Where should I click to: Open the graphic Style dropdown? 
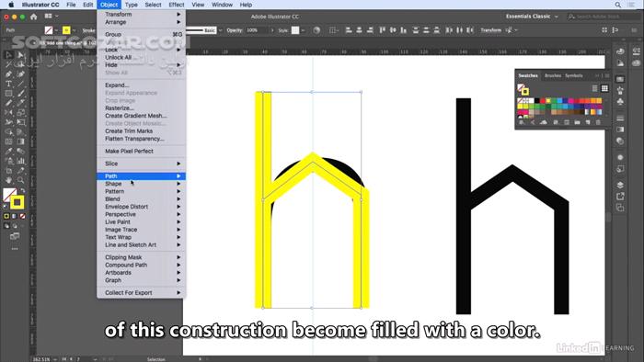point(303,30)
